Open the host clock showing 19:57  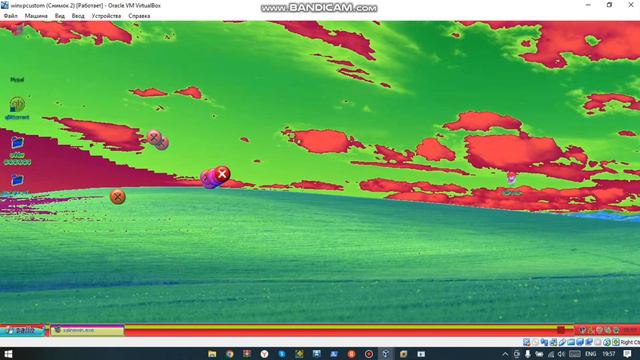[609, 354]
